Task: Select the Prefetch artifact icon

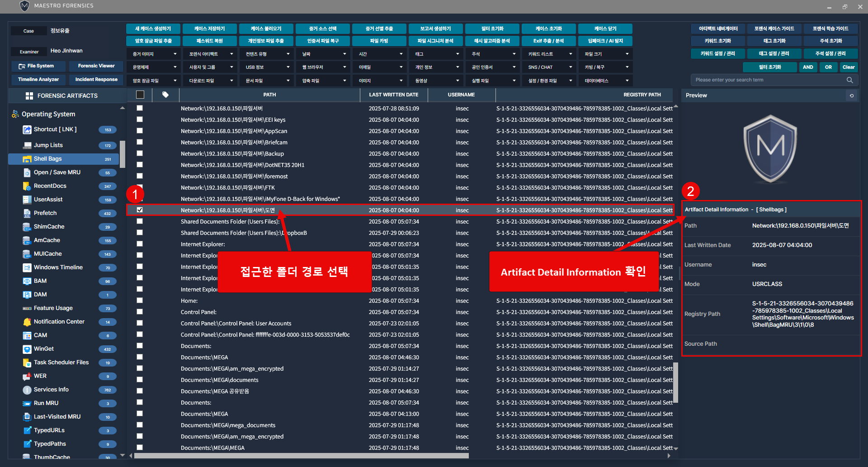Action: (27, 213)
